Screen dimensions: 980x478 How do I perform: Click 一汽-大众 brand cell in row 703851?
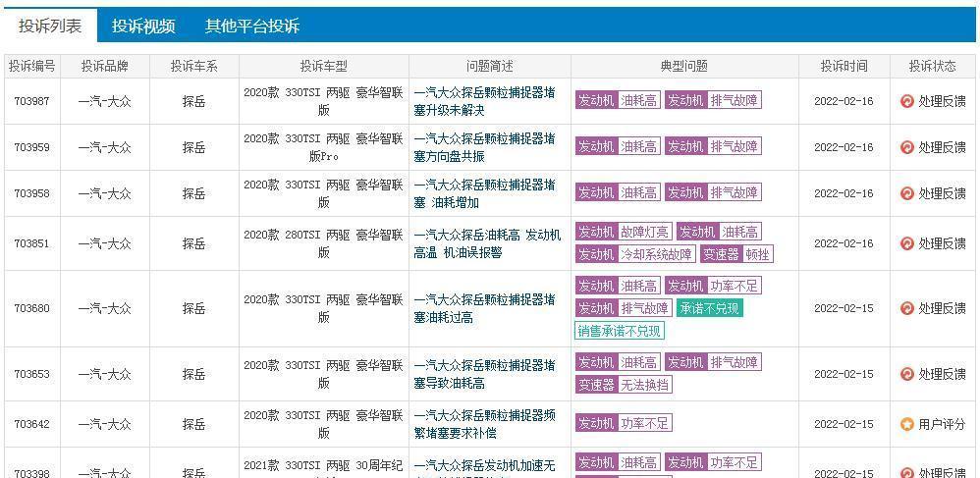point(105,243)
